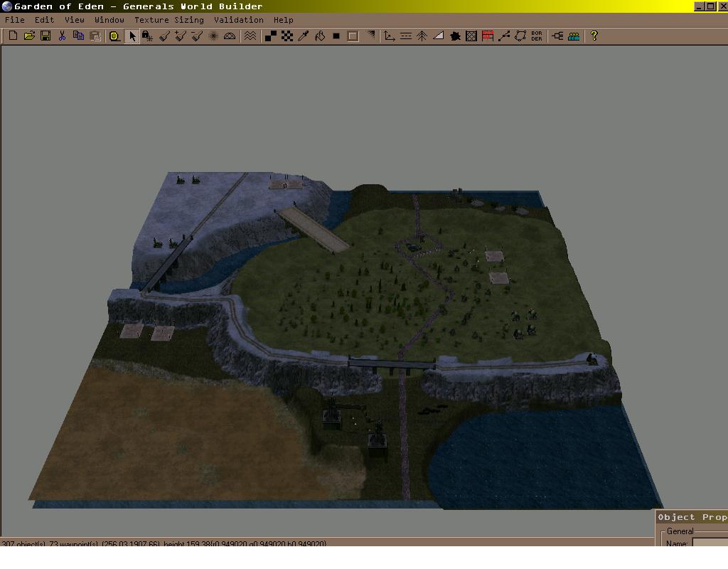Select the water waves tool
728x569 pixels.
250,36
